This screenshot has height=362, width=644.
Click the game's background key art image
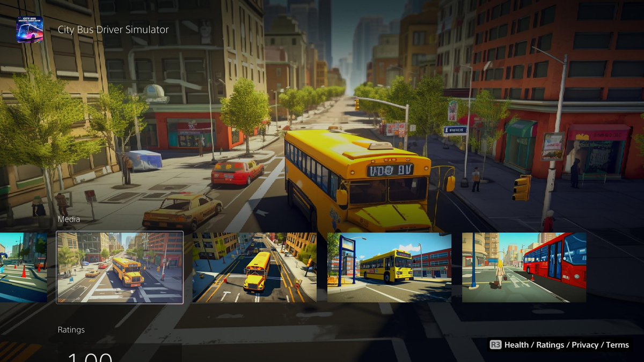click(x=322, y=107)
